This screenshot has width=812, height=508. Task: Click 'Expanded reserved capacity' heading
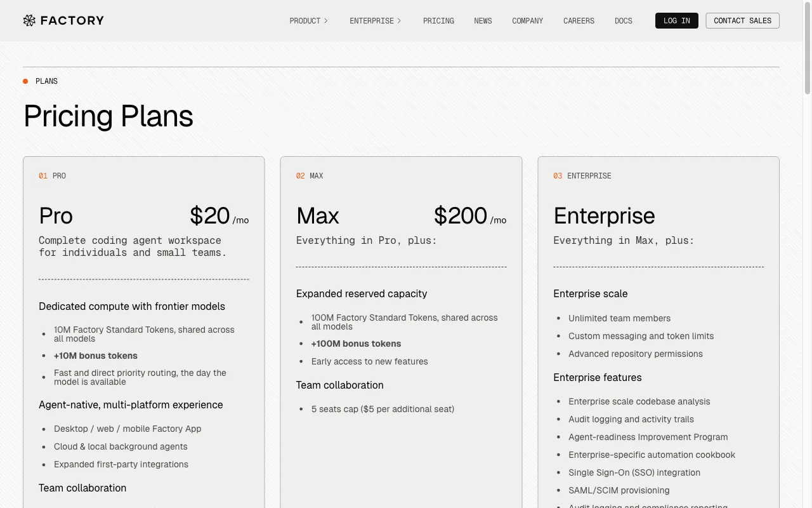tap(362, 294)
